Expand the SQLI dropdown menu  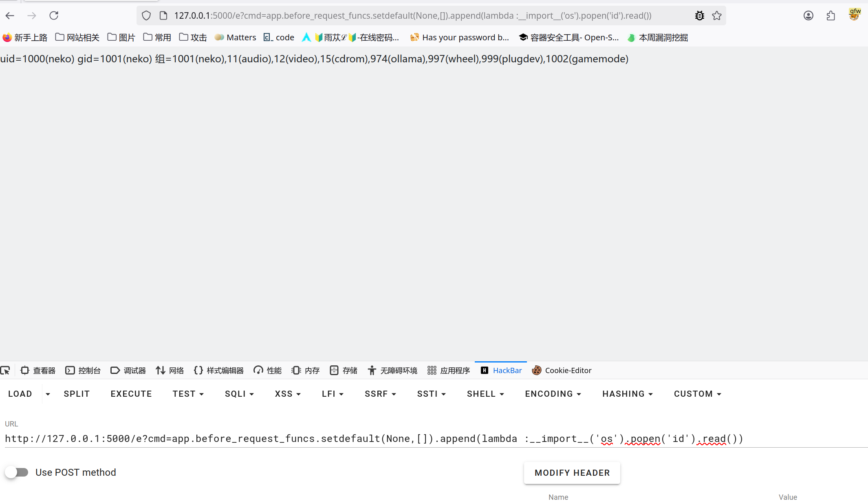239,394
